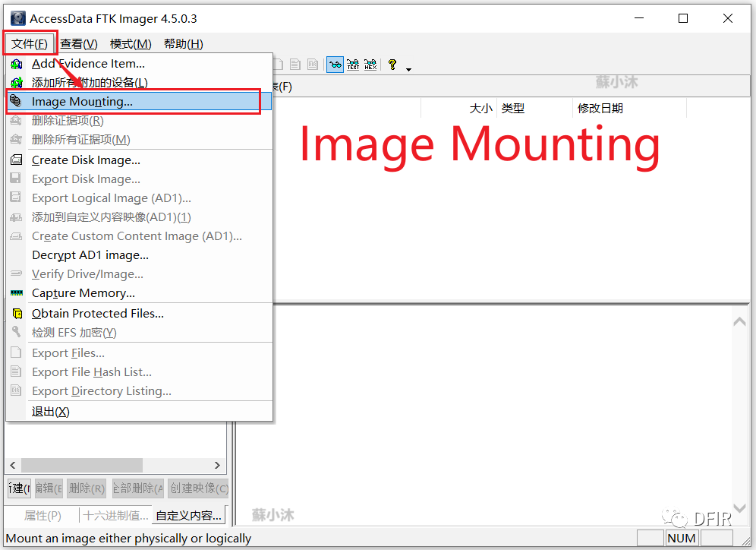Screen dimensions: 756x550
Task: Click the 修改日期 column header
Action: click(630, 108)
